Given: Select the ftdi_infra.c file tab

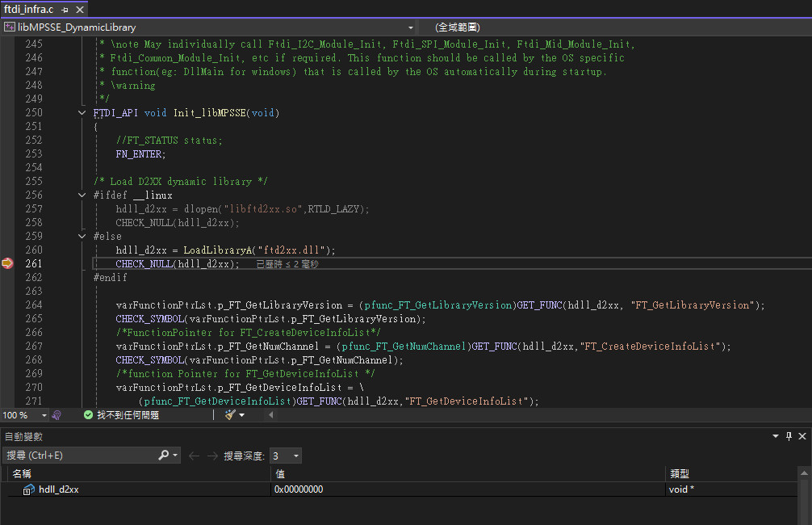Looking at the screenshot, I should pos(28,10).
